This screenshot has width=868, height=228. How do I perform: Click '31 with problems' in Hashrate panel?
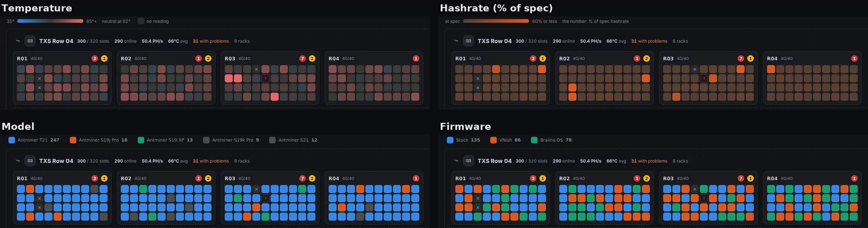point(649,41)
